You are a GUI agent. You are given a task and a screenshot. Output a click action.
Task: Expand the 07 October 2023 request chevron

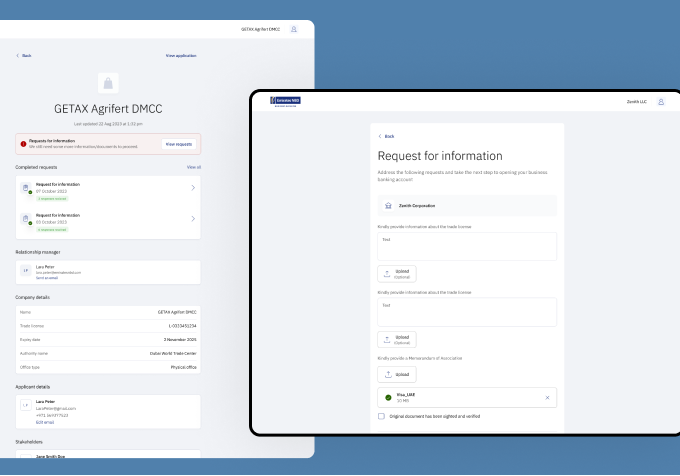(193, 188)
